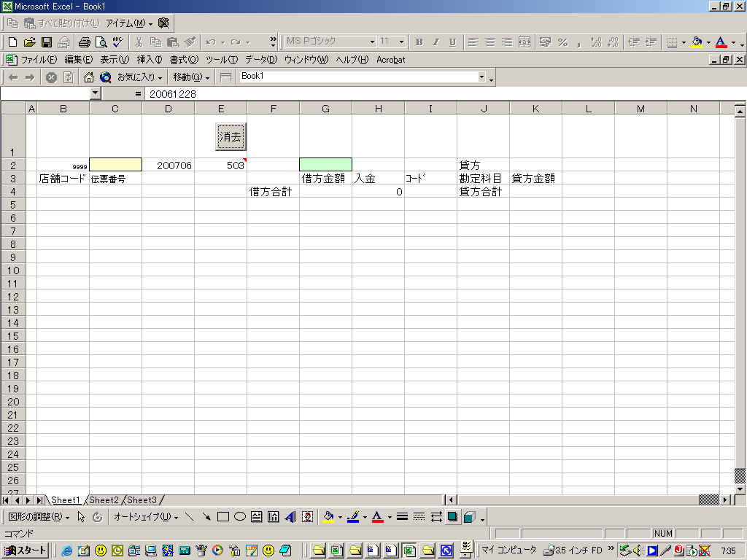Apply currency style format
This screenshot has width=747, height=560.
click(x=546, y=42)
